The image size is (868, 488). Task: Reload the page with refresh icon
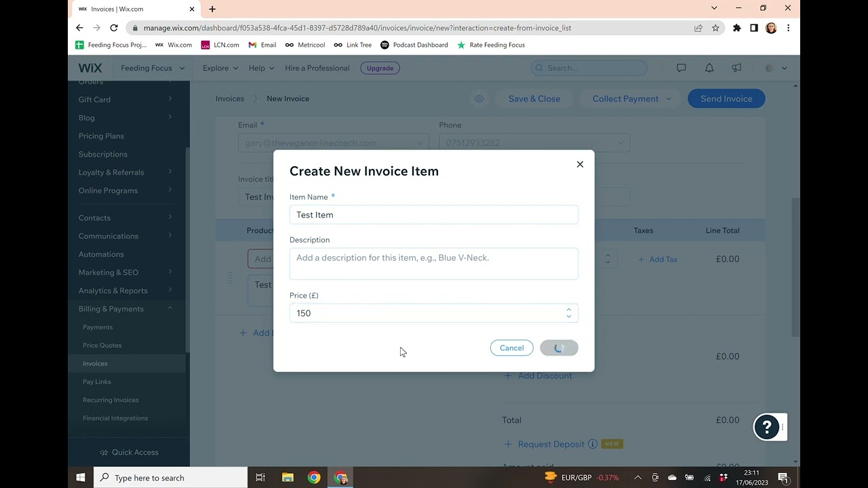pos(114,28)
